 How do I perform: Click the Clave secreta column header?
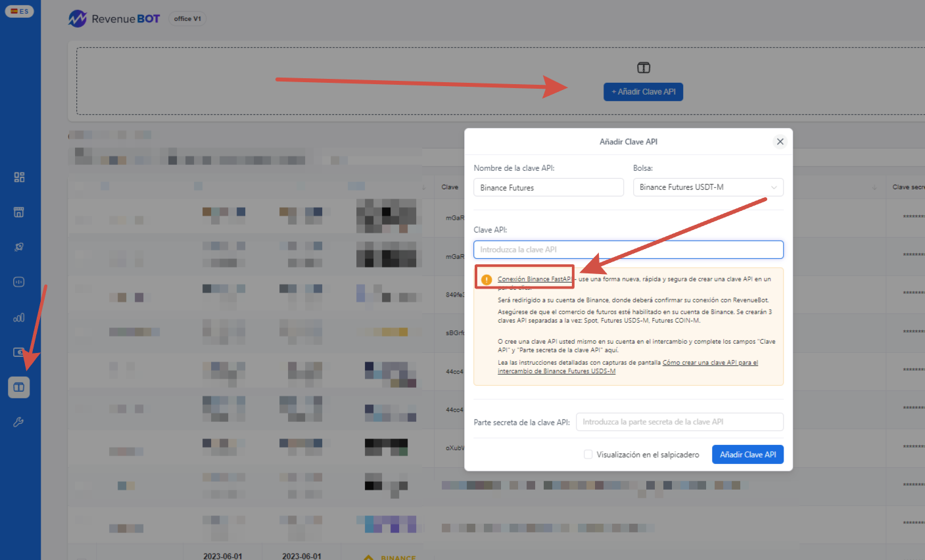909,187
